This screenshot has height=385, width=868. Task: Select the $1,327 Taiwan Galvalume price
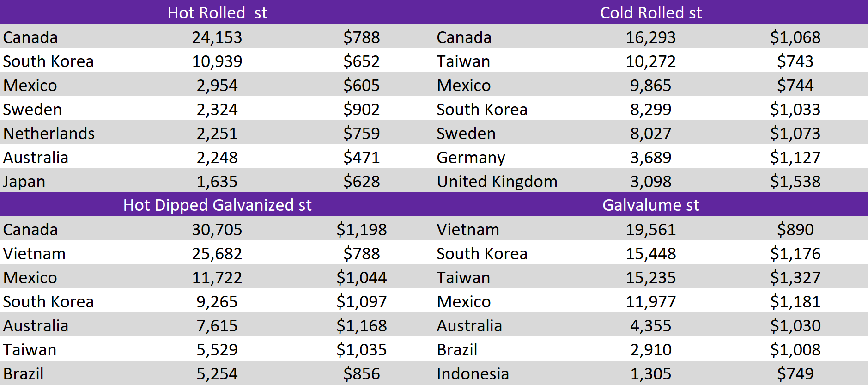pos(795,278)
